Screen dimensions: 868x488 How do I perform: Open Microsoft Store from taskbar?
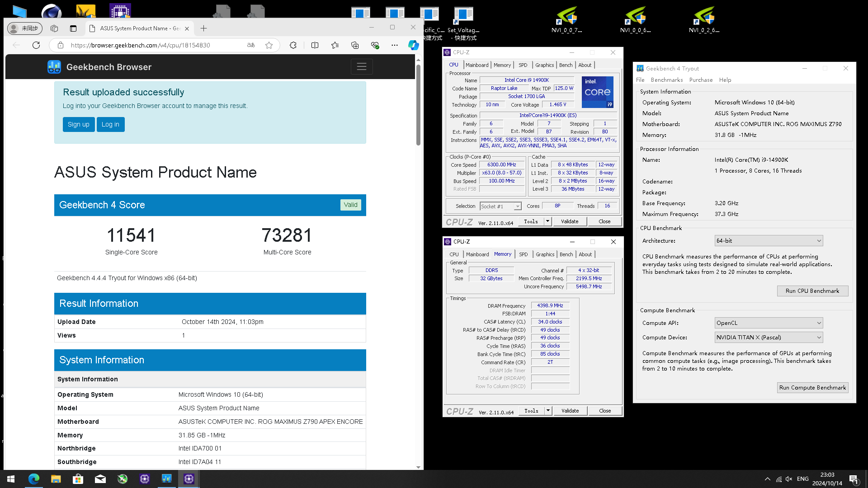coord(78,479)
